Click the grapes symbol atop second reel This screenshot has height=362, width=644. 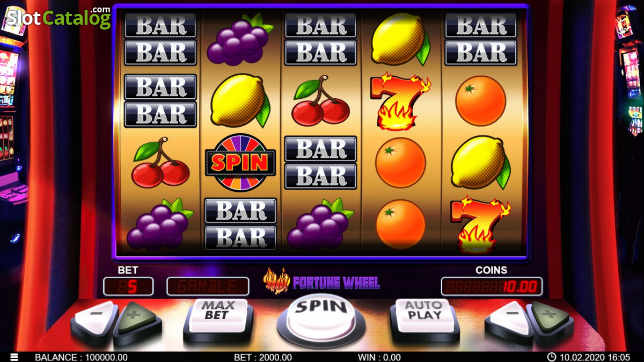tap(240, 38)
